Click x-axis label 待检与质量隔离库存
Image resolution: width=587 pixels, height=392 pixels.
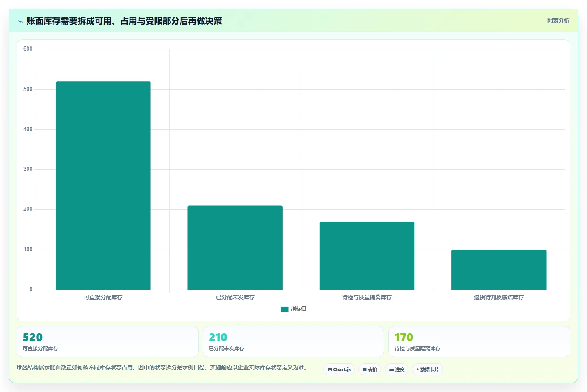(x=367, y=298)
